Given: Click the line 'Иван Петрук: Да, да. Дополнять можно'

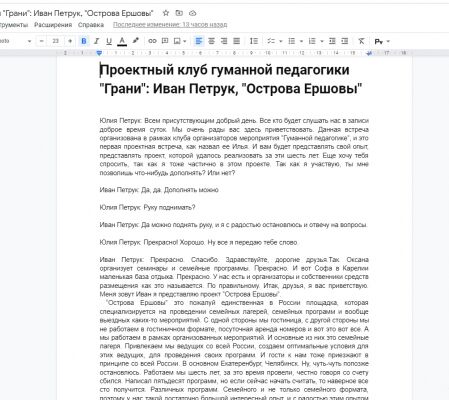Looking at the screenshot, I should coord(159,190).
